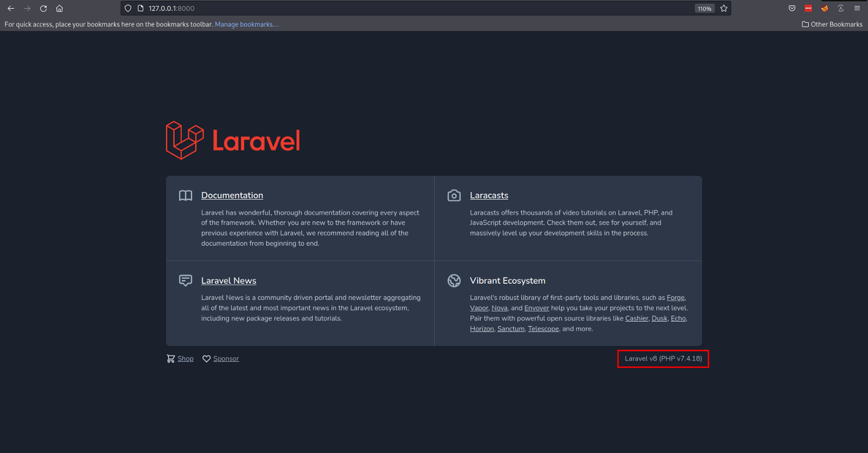The height and width of the screenshot is (453, 868).
Task: Open the Horizon link
Action: click(482, 329)
